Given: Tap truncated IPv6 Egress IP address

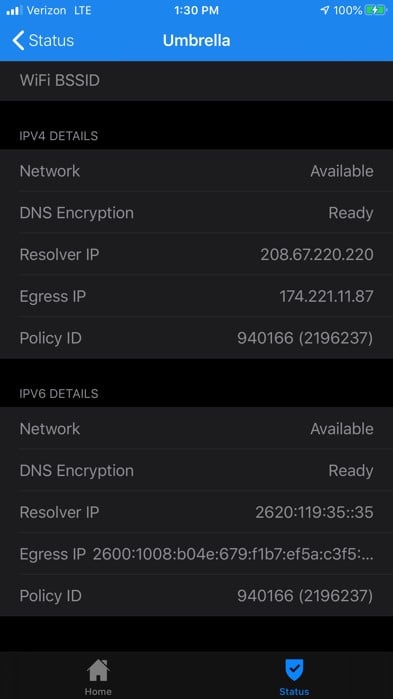Looking at the screenshot, I should (233, 555).
